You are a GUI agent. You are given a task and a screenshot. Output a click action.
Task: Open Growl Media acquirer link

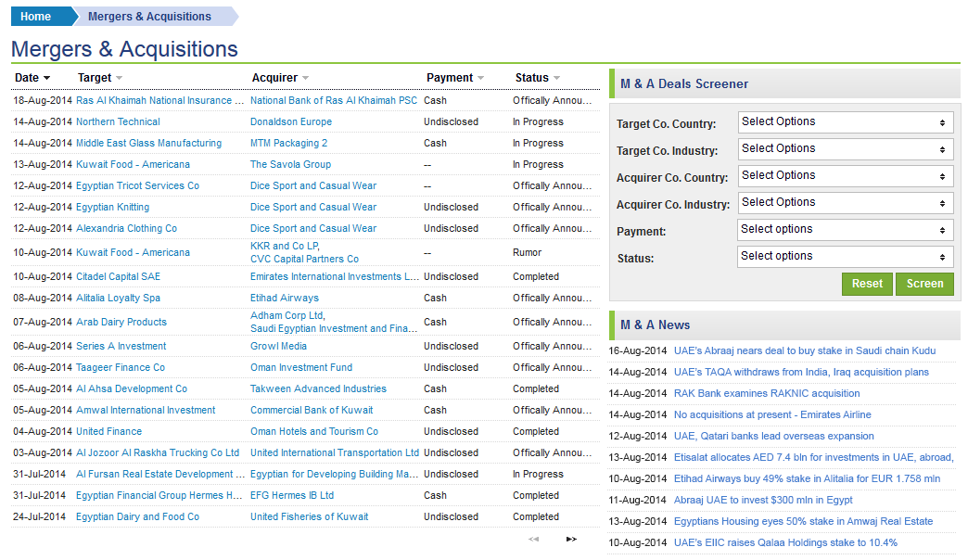coord(278,347)
